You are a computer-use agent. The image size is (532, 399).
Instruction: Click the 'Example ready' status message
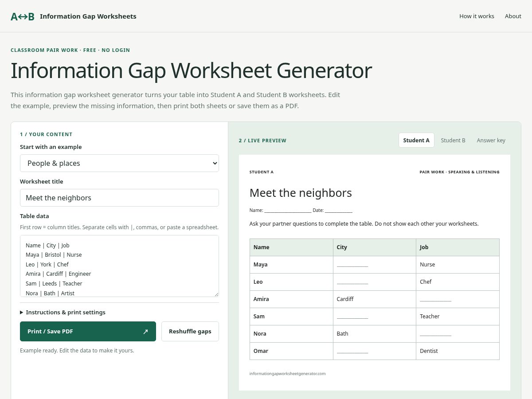[x=77, y=351]
